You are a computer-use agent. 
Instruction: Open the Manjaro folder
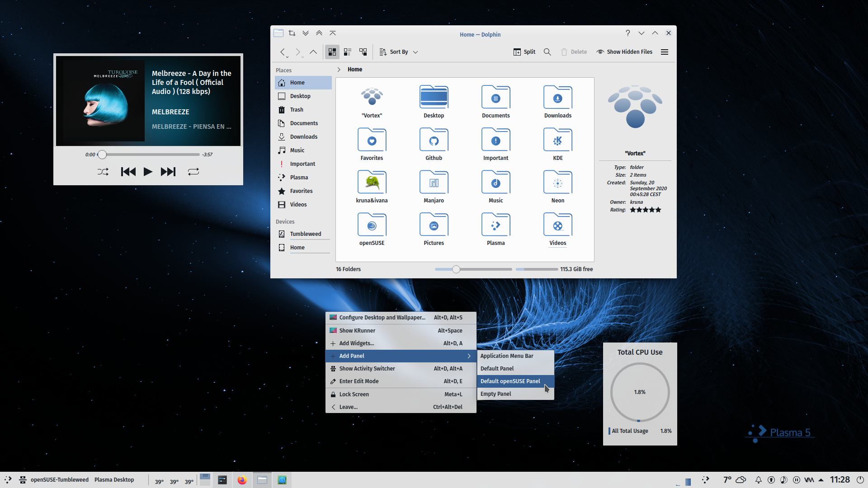(434, 187)
